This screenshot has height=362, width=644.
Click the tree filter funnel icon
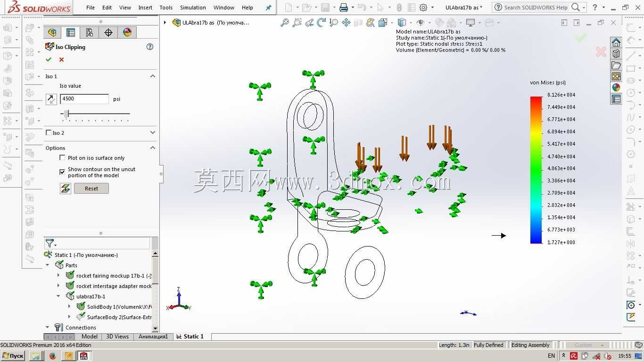(50, 243)
